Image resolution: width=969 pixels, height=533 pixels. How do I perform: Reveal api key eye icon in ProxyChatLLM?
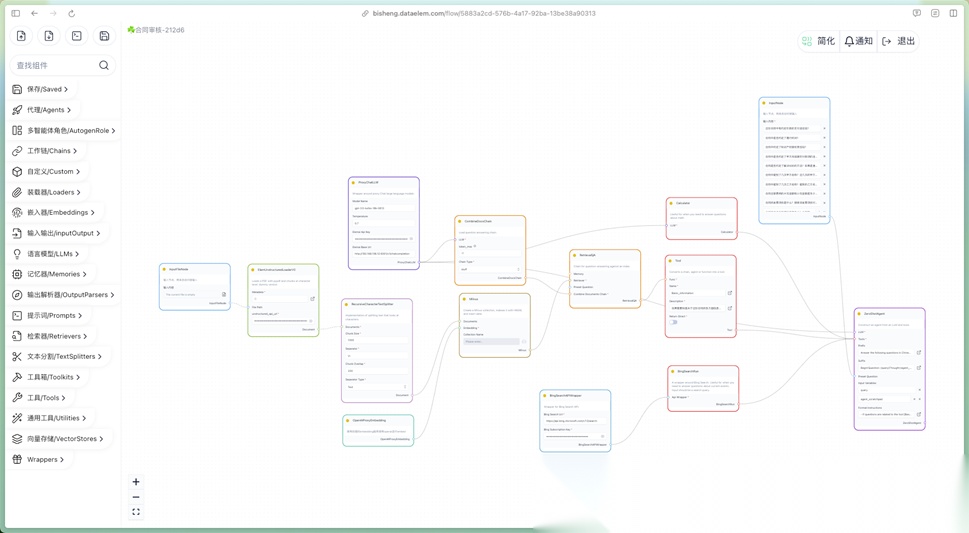pos(411,239)
